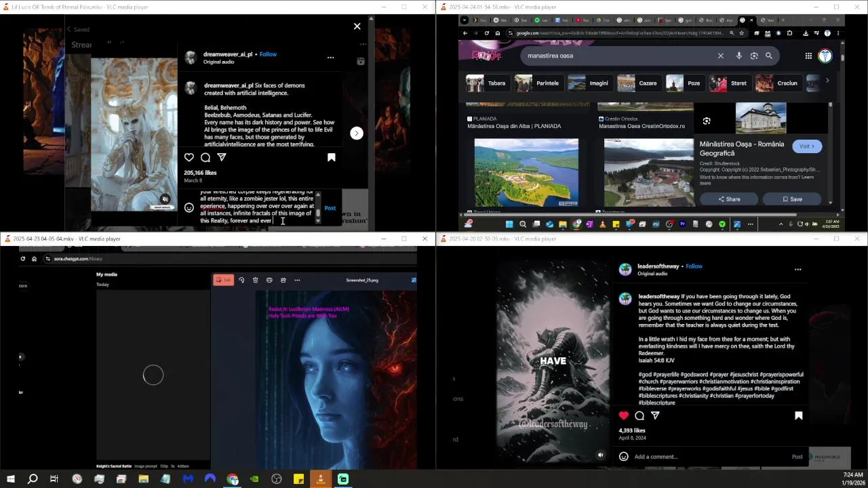868x488 pixels.
Task: Click the share paper-plane icon in dreamweaver post
Action: coord(222,157)
